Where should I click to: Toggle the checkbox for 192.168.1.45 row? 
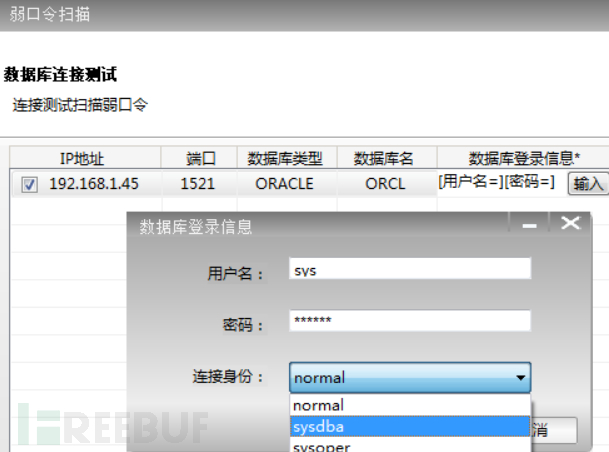(30, 185)
